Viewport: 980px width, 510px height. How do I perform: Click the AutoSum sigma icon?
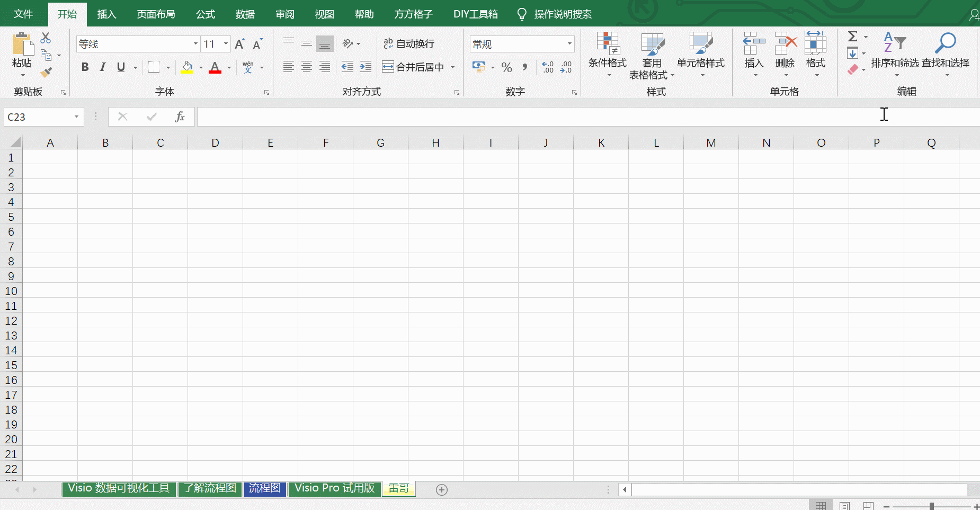tap(852, 37)
